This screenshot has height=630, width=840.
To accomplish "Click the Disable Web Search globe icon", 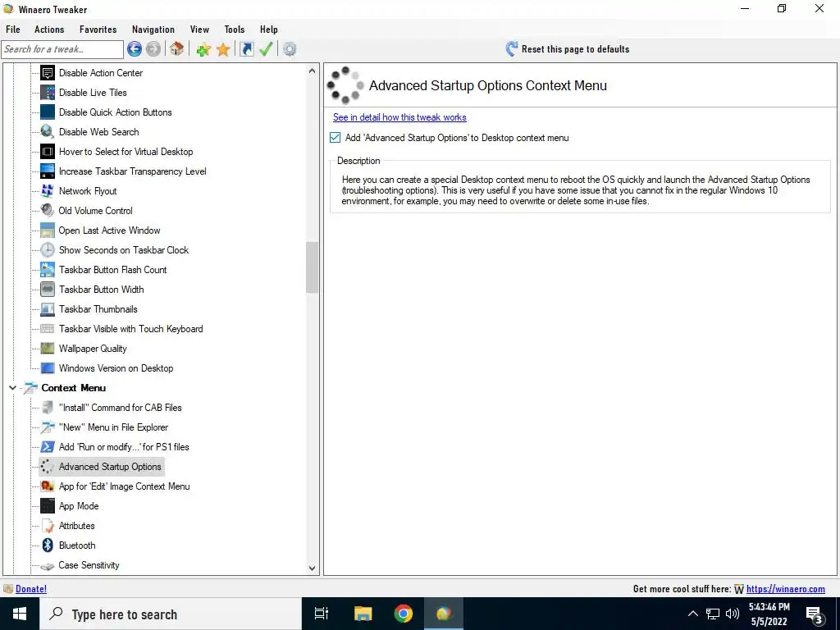I will point(47,132).
